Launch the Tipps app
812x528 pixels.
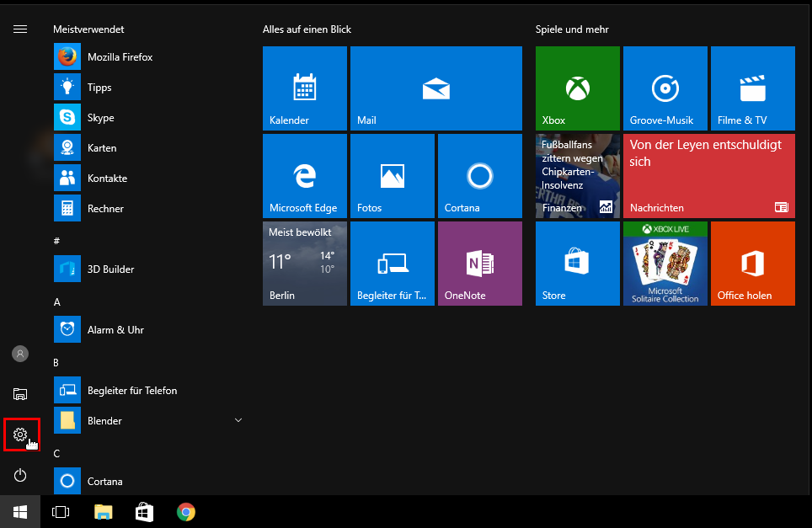pyautogui.click(x=147, y=87)
